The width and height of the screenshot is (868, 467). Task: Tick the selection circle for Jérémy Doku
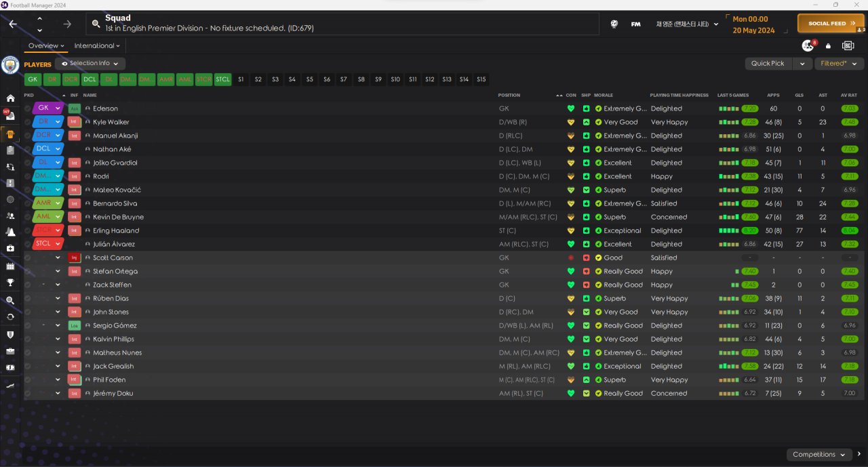click(28, 393)
